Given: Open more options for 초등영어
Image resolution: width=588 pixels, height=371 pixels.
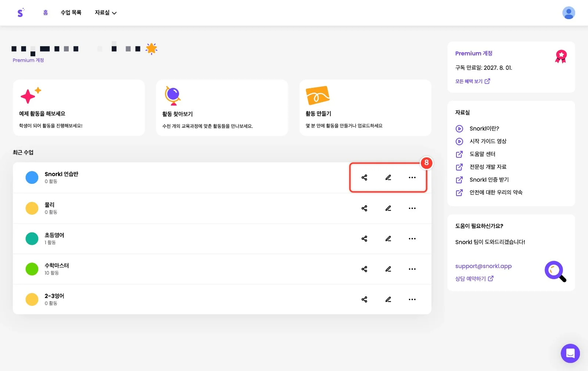Looking at the screenshot, I should pyautogui.click(x=412, y=239).
